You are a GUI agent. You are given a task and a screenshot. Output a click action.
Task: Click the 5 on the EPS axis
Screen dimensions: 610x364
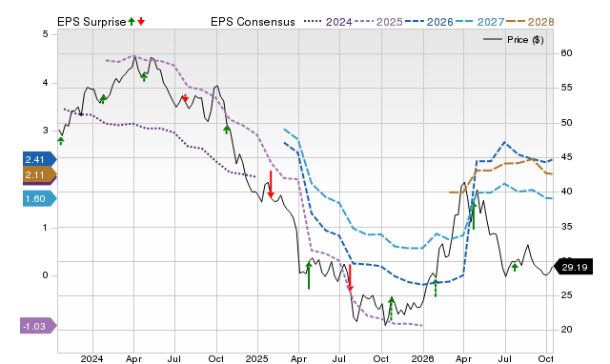[46, 34]
